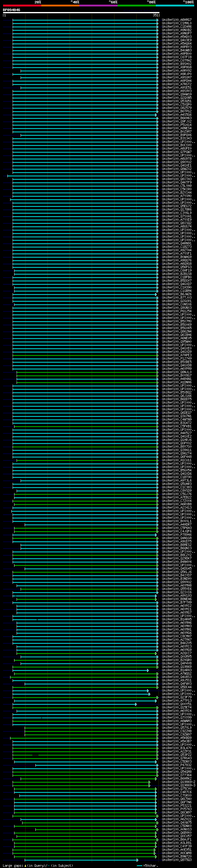Click the white query sequence bar
Image resolution: width=197 pixels, height=868 pixels.
pyautogui.click(x=81, y=13)
